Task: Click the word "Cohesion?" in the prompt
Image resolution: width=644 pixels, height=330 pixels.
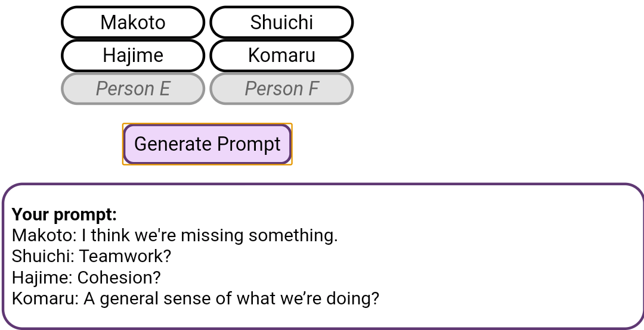Action: [119, 278]
